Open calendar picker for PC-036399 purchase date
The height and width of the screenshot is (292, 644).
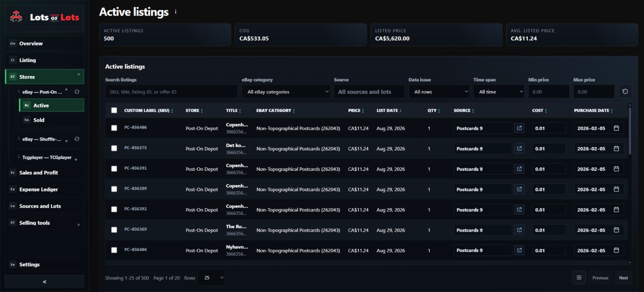tap(616, 189)
